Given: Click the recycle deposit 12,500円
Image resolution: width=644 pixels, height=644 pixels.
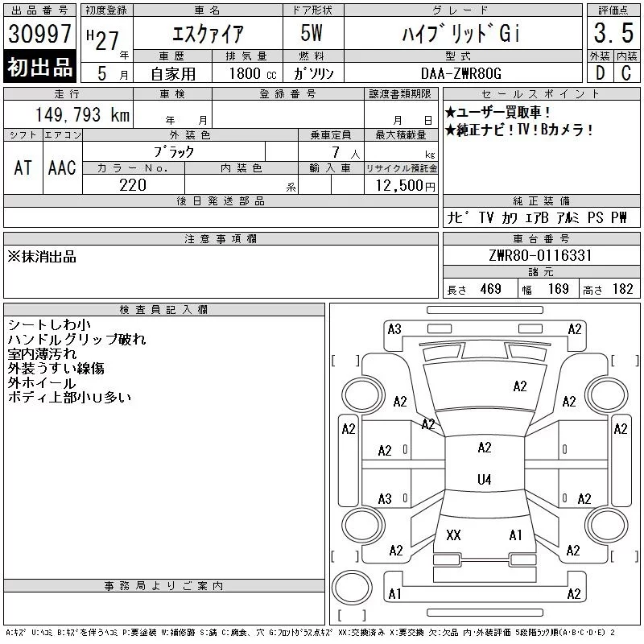Looking at the screenshot, I should pyautogui.click(x=405, y=186).
